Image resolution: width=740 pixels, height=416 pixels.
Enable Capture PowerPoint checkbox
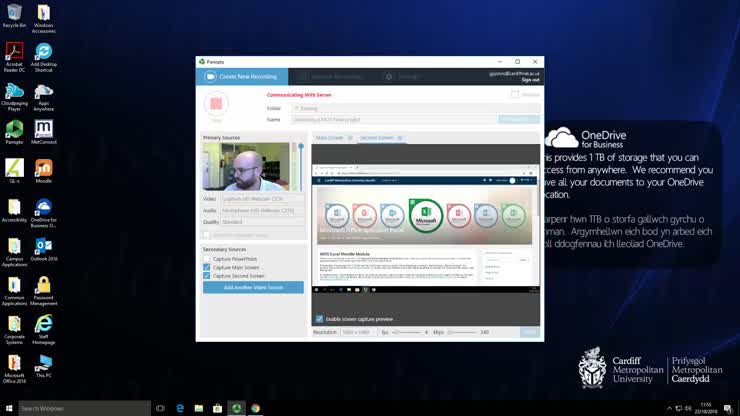(x=207, y=259)
